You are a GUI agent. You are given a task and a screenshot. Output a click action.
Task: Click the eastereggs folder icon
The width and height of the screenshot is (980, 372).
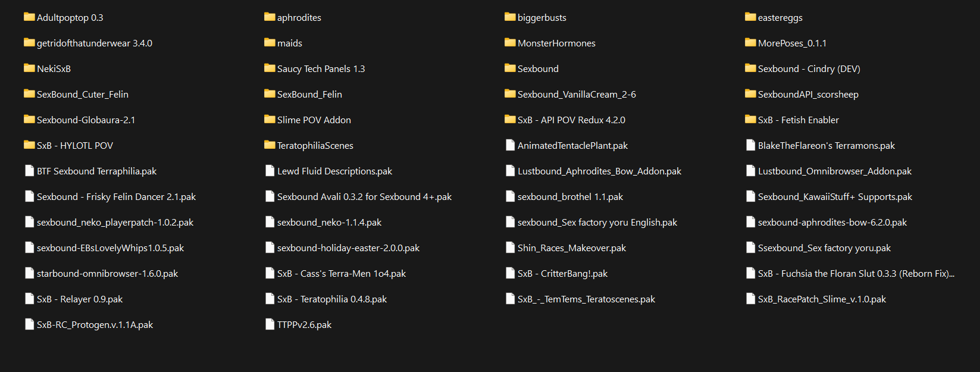(x=750, y=17)
